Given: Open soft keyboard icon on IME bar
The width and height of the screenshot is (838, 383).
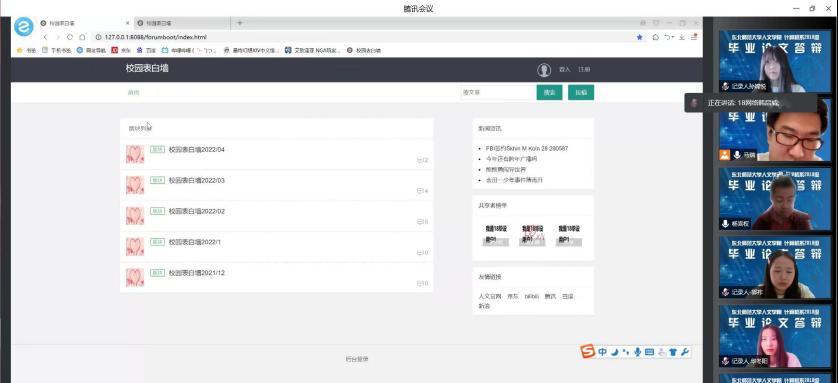Looking at the screenshot, I should coord(649,352).
